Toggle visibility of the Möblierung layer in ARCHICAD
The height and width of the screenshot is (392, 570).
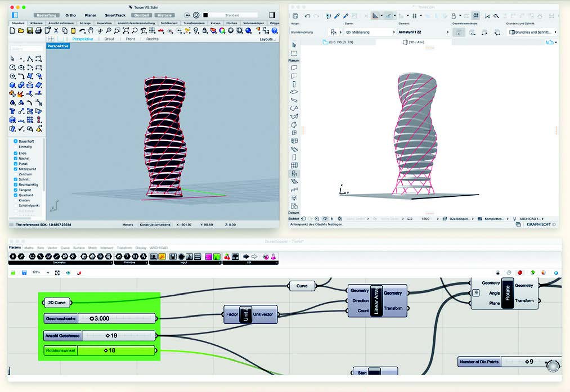tap(348, 33)
